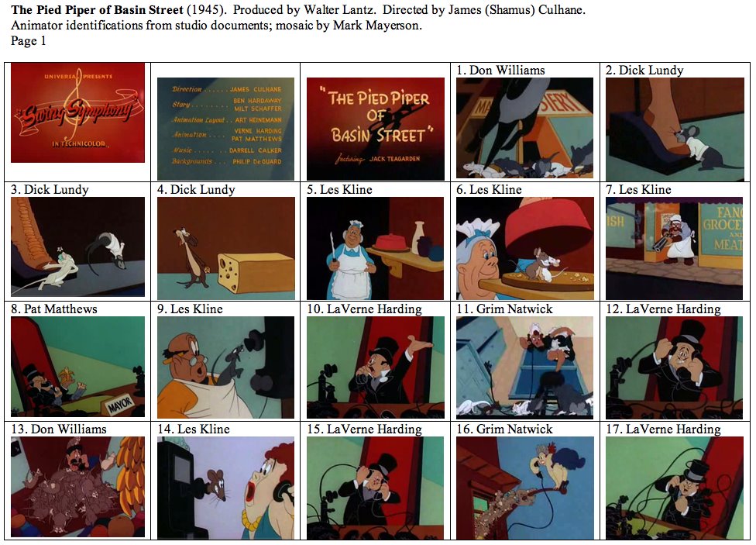Viewport: 756px width, 545px height.
Task: Click frame 14 screaming woman on phone
Action: [x=225, y=488]
